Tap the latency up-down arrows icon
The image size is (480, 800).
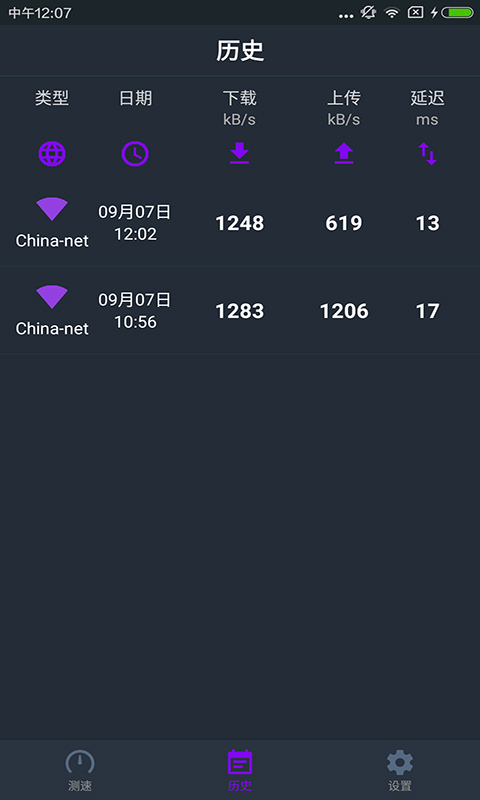[x=427, y=154]
